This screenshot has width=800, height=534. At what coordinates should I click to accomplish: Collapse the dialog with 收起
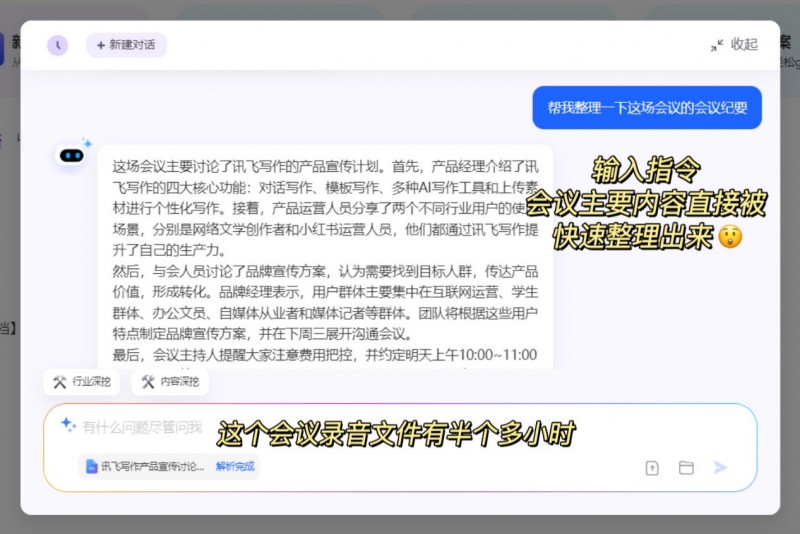[x=734, y=45]
